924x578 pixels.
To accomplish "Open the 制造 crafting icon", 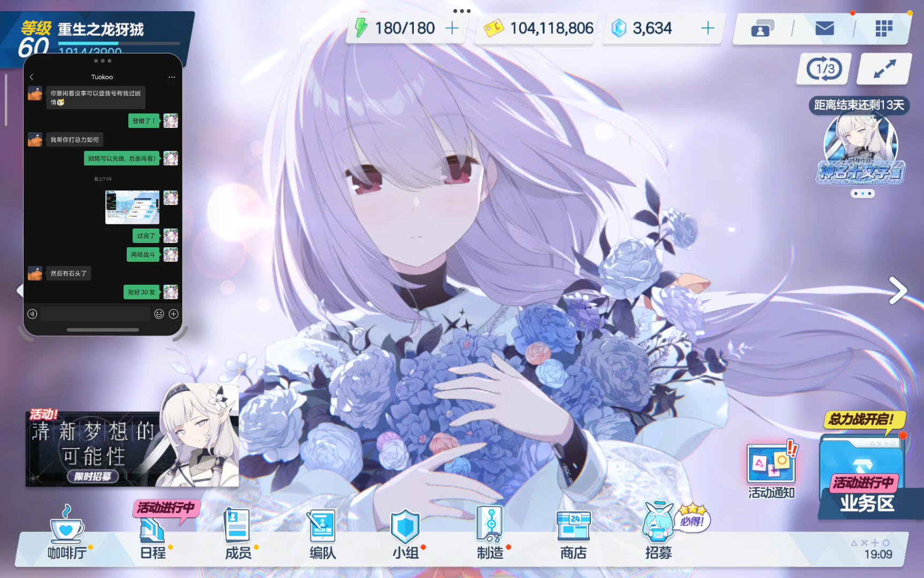I will [490, 533].
